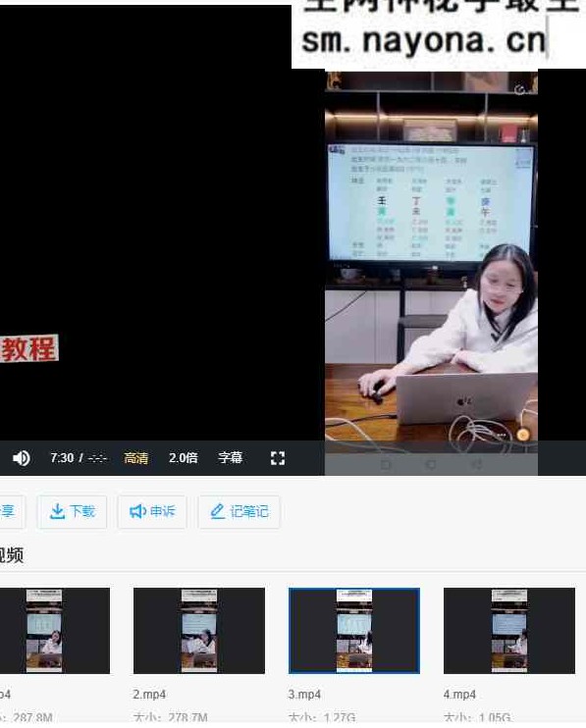Open the 4.mp4 video thumbnail
586x728 pixels.
point(509,631)
